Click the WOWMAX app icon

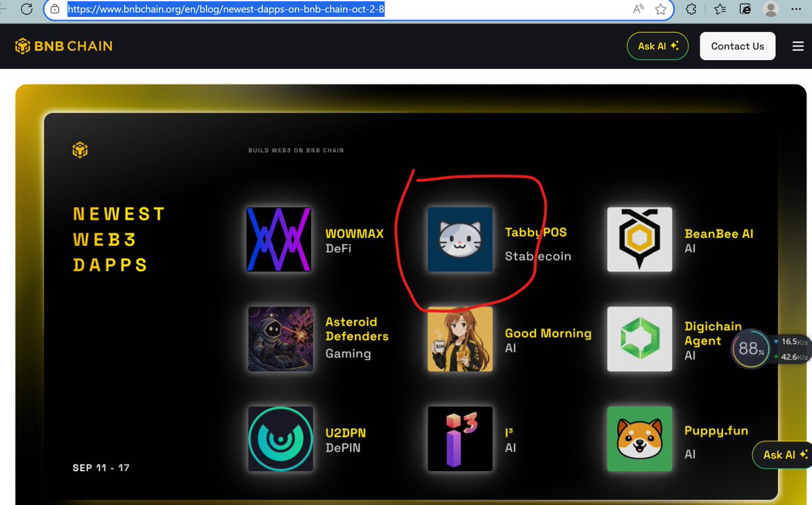[279, 240]
